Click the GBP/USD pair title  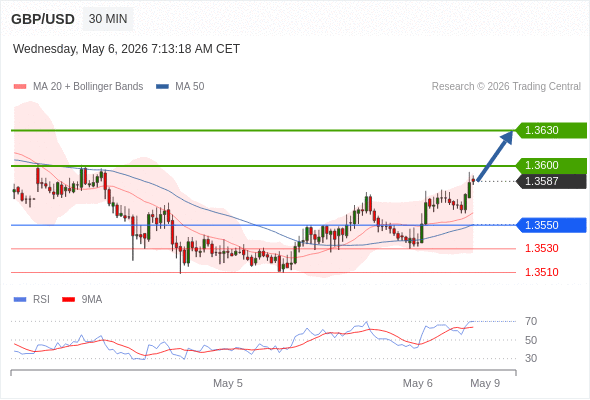coord(43,19)
